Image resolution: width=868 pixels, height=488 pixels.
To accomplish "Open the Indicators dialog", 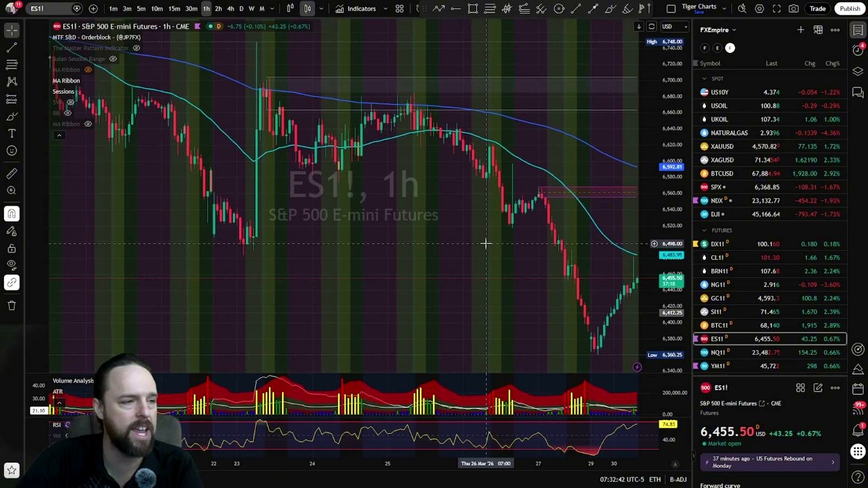I will point(356,9).
